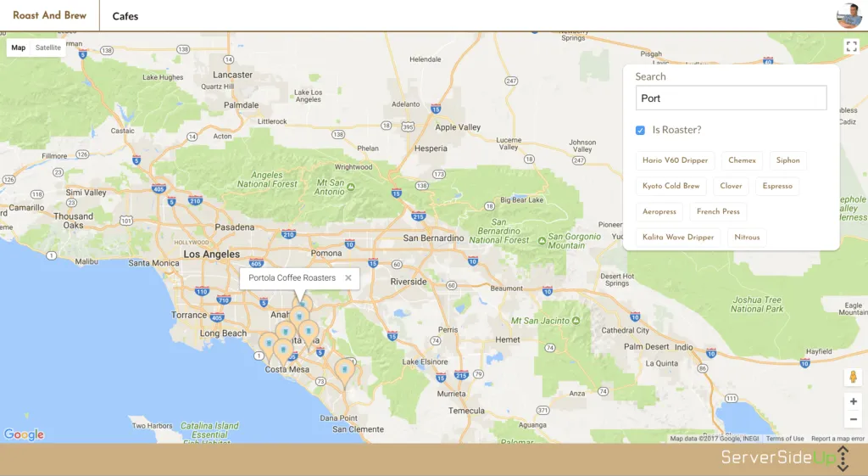This screenshot has height=476, width=868.
Task: Zoom in with the plus button
Action: 853,401
